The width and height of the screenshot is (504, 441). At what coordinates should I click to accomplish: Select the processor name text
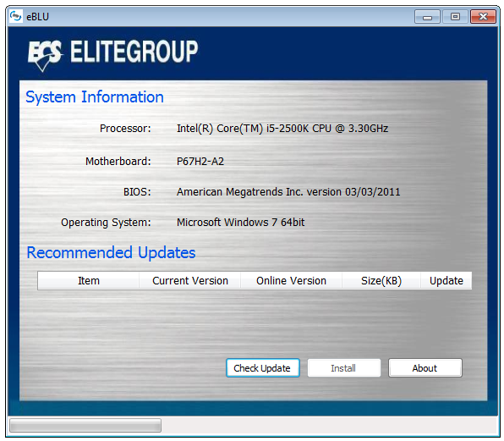pos(282,129)
